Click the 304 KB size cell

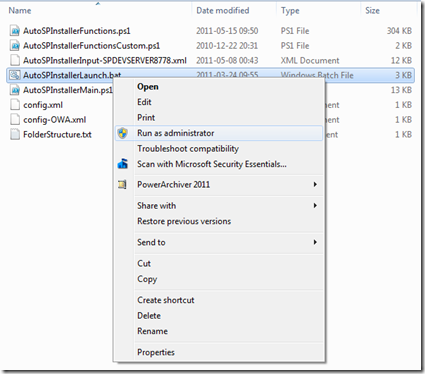399,31
